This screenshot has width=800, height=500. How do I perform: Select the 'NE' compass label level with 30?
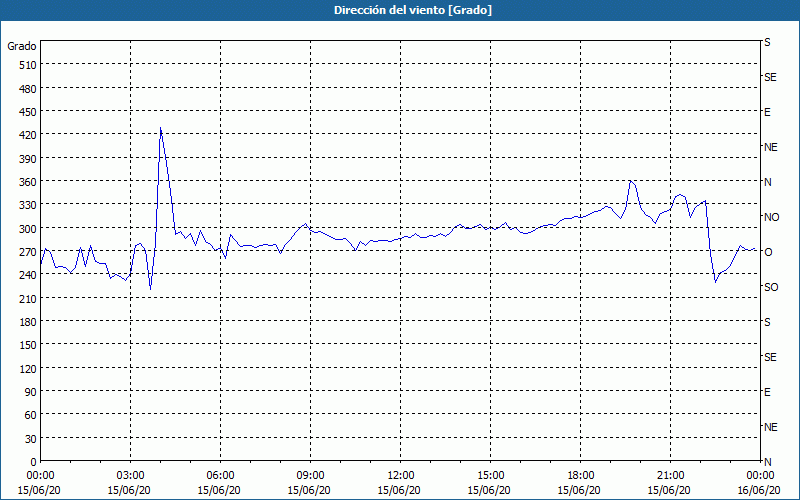(x=771, y=427)
